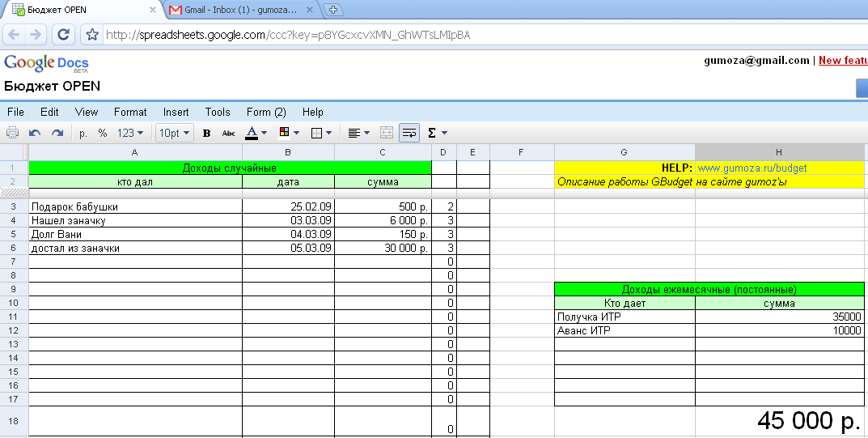Reload the page

pyautogui.click(x=64, y=35)
